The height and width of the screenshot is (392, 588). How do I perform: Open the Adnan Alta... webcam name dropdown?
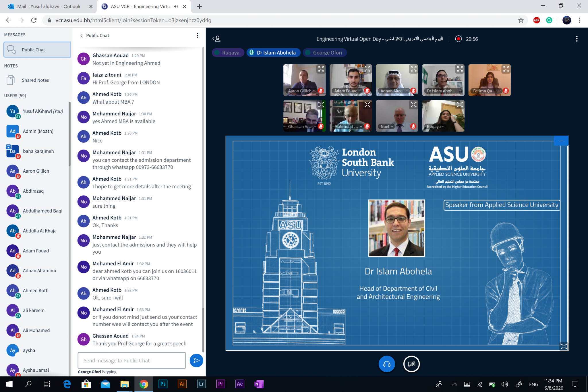[x=394, y=91]
